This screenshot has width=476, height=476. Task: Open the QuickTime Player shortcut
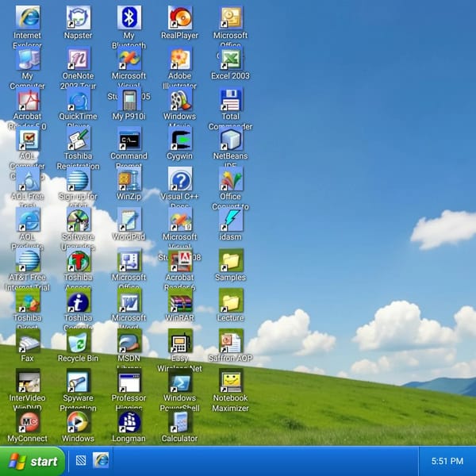coord(79,99)
